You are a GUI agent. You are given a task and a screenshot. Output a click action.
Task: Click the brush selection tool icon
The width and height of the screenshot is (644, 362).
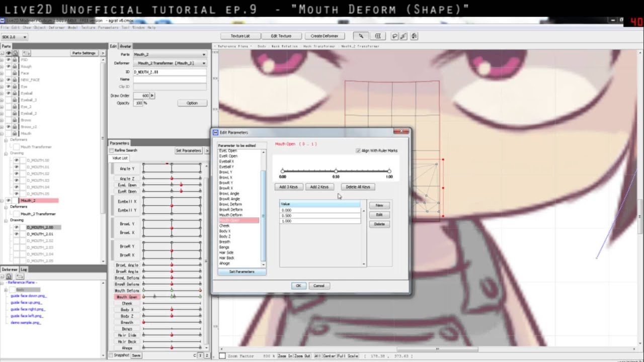tap(404, 36)
